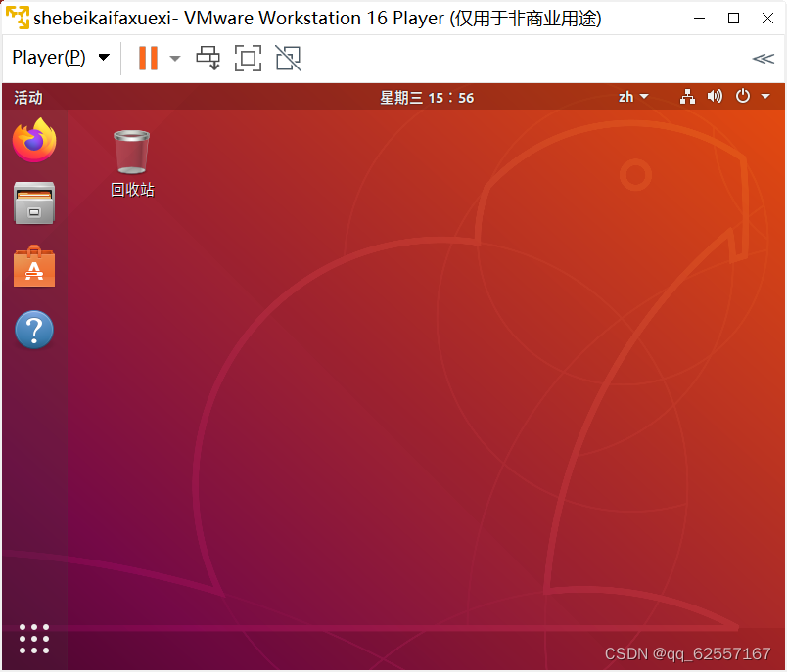Screen dimensions: 787x672
Task: Open the 活动 activities overview
Action: [x=28, y=97]
